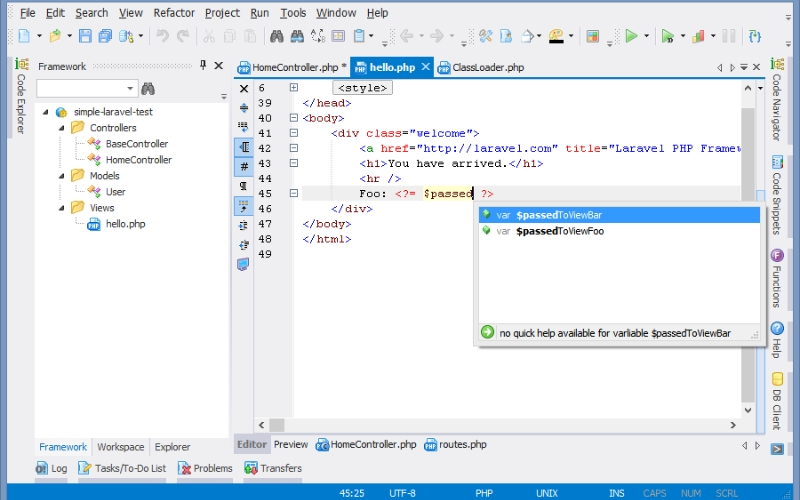800x500 pixels.
Task: Pin the Framework panel
Action: click(x=203, y=65)
